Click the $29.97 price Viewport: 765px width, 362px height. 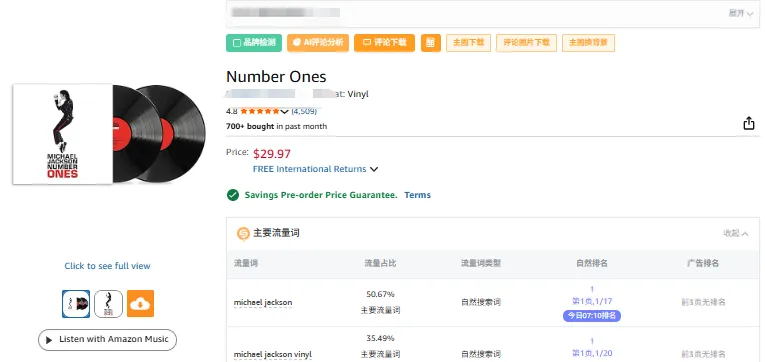(x=272, y=154)
